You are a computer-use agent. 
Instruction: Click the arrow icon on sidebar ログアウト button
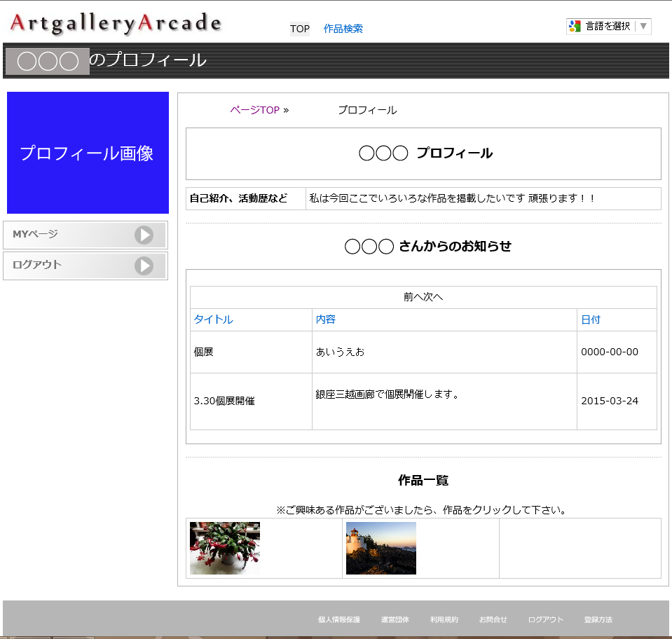[x=144, y=266]
